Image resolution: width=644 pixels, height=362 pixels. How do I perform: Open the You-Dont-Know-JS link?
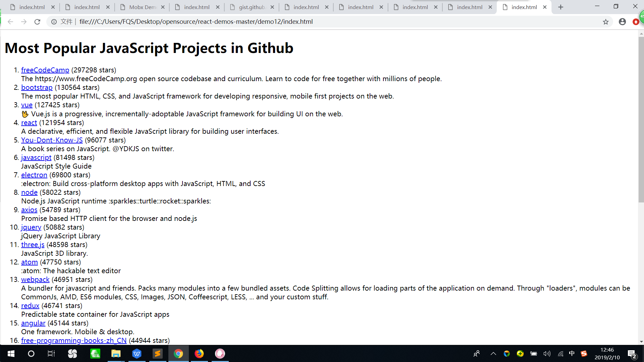(x=52, y=140)
